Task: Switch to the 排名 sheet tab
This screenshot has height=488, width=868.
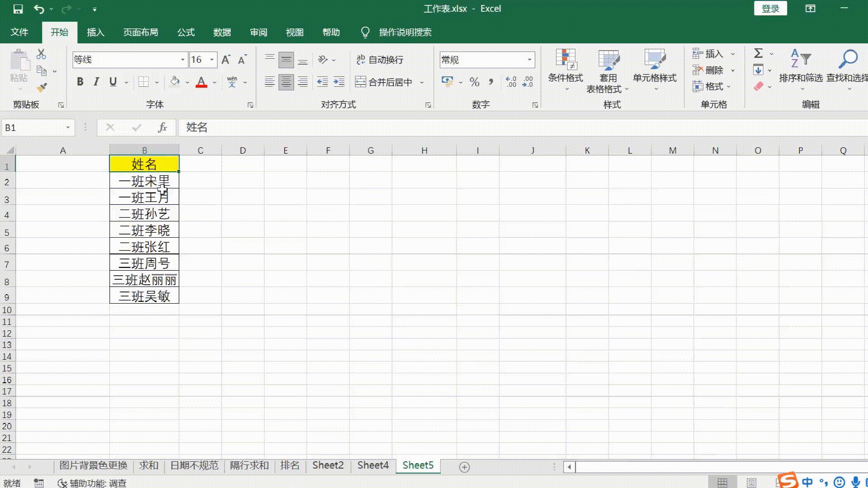Action: click(290, 465)
